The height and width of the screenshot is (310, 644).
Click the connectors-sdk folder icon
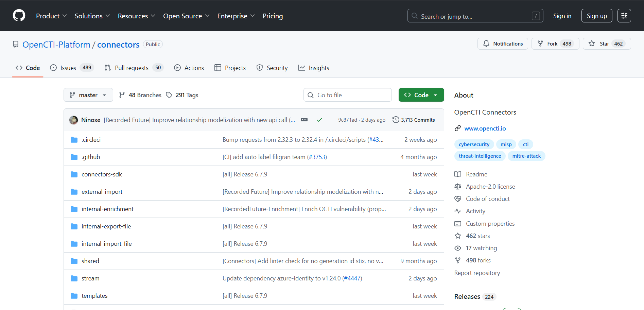pyautogui.click(x=74, y=174)
